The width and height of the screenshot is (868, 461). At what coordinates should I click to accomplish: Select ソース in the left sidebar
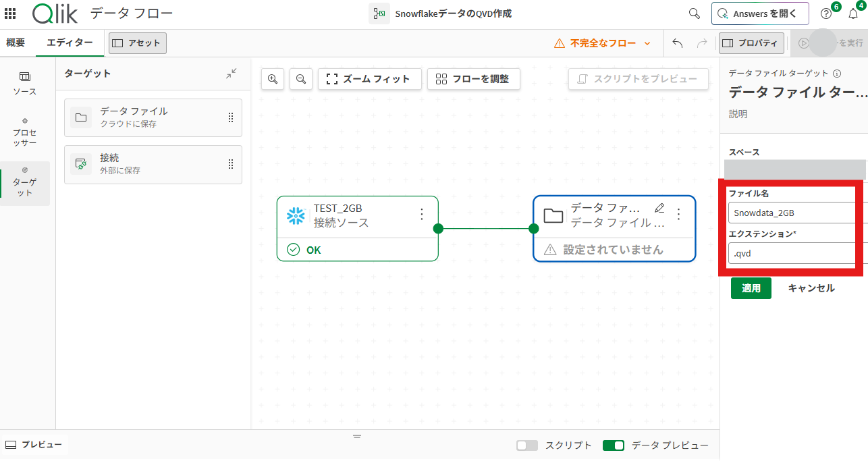(25, 83)
